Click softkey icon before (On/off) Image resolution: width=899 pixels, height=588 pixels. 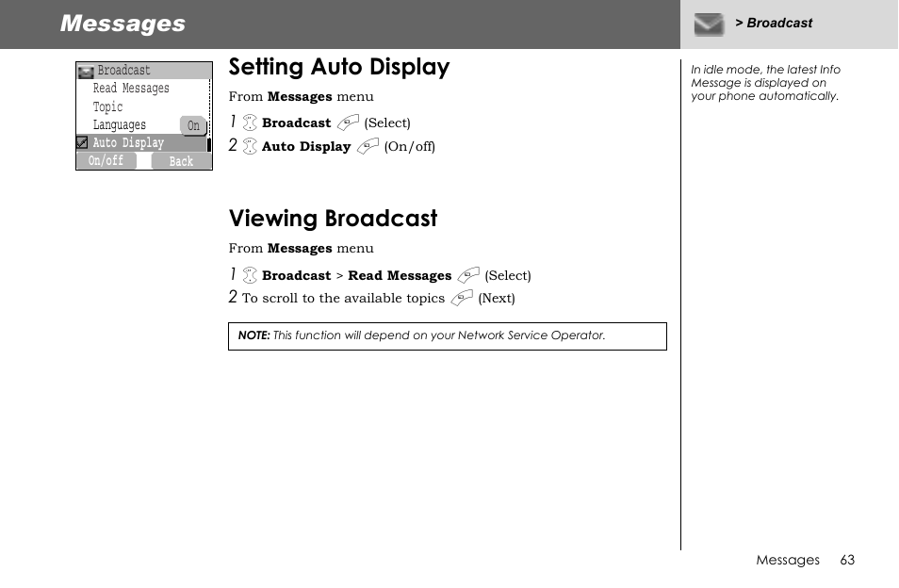tap(368, 146)
